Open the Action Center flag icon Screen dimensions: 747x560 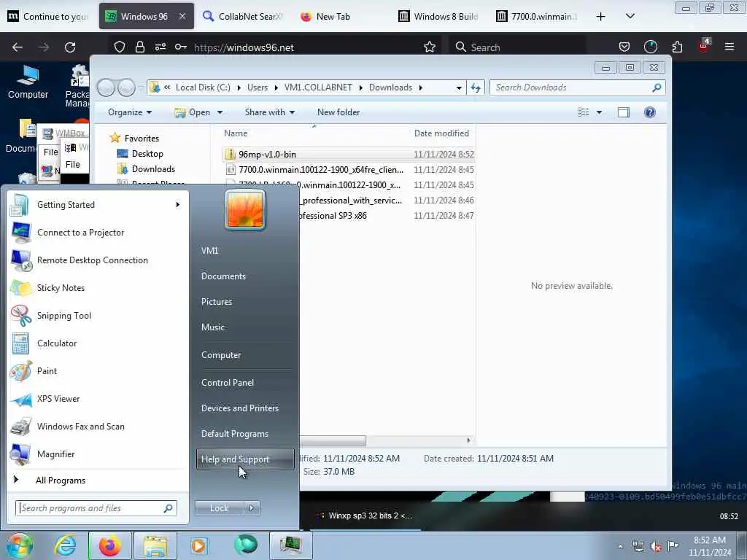pyautogui.click(x=673, y=545)
